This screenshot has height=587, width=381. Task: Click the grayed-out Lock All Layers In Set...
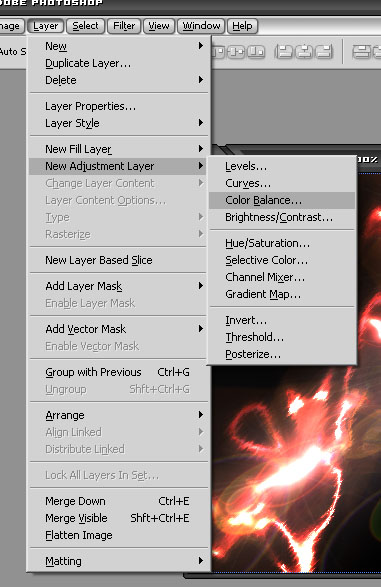pyautogui.click(x=118, y=475)
